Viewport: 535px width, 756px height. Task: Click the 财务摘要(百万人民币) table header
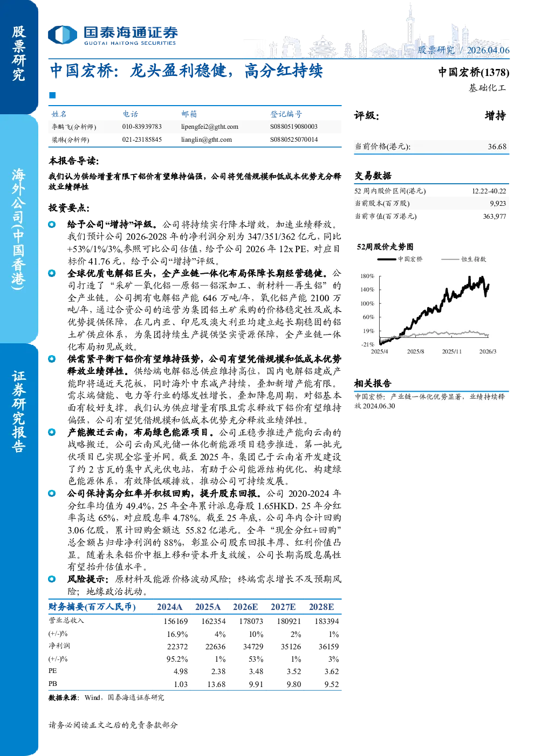(92, 607)
